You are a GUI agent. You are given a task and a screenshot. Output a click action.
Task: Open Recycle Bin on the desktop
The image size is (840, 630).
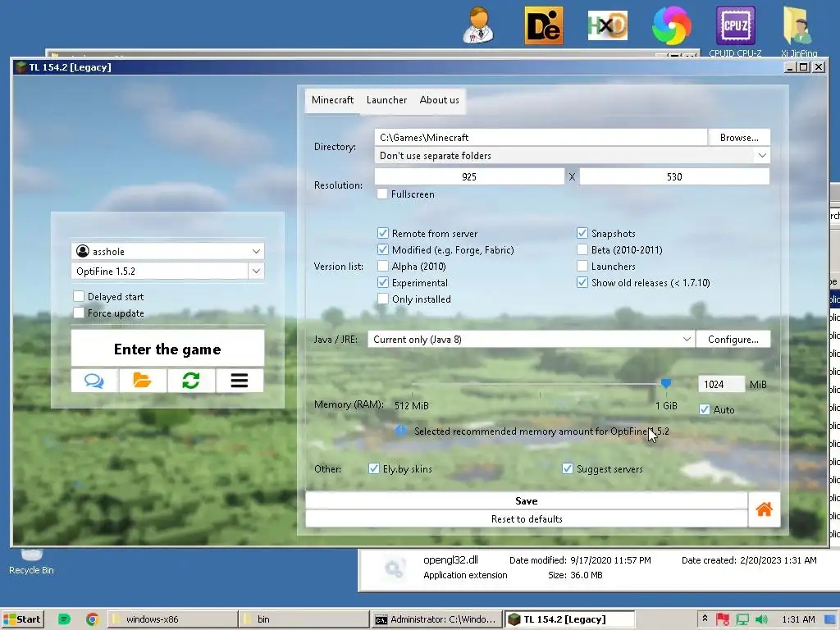pyautogui.click(x=31, y=563)
